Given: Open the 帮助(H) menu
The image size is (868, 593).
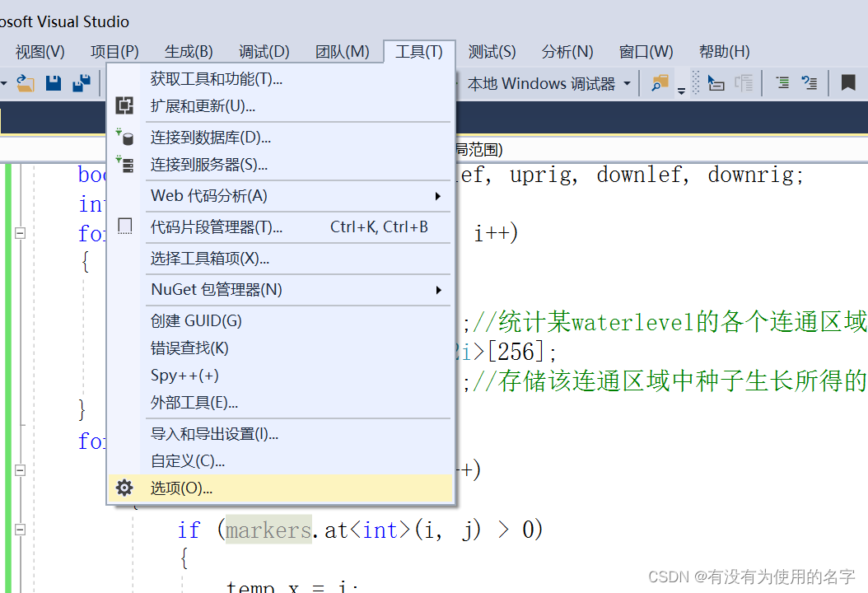Looking at the screenshot, I should click(x=724, y=52).
